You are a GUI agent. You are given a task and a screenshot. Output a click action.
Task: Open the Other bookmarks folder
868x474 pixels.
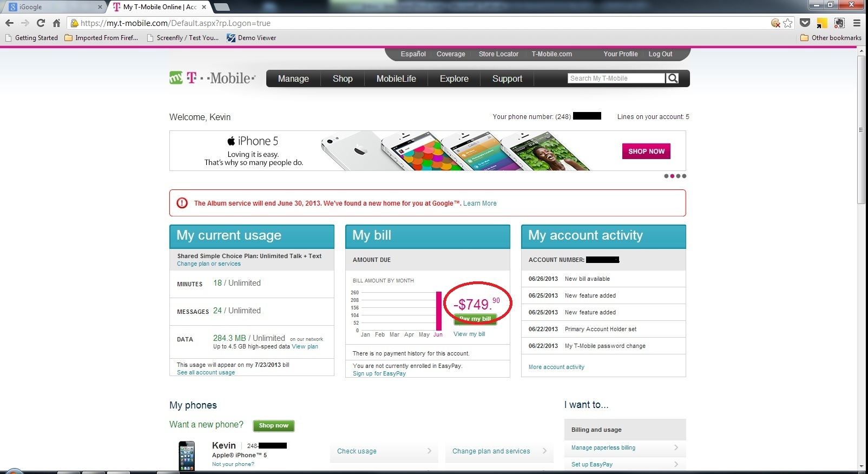pyautogui.click(x=831, y=38)
